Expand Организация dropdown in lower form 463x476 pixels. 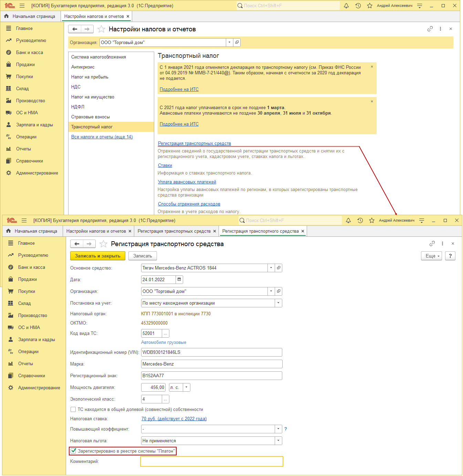pyautogui.click(x=271, y=291)
